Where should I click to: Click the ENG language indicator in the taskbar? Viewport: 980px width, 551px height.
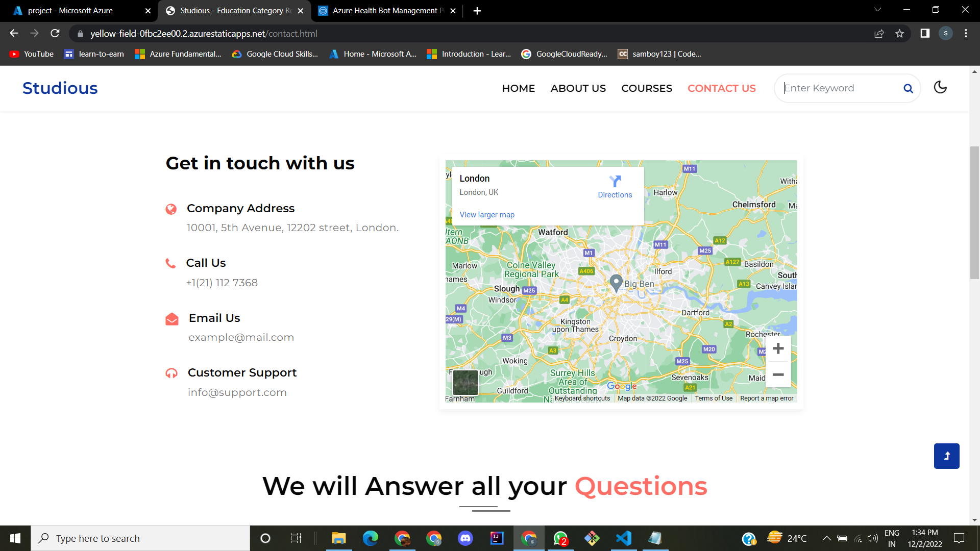coord(892,538)
